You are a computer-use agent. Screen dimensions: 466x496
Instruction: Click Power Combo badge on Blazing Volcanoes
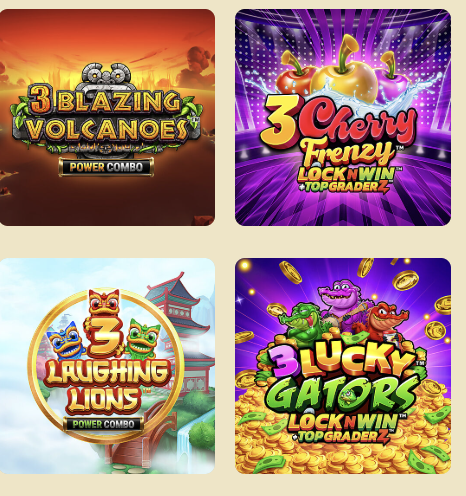click(106, 167)
